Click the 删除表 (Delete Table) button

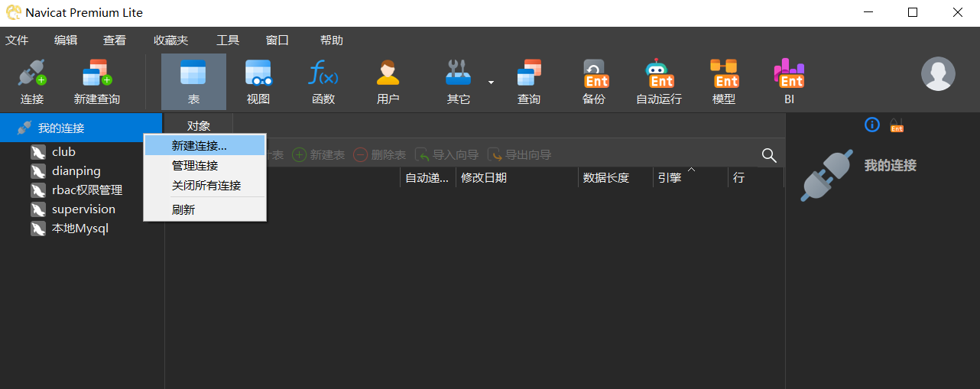pyautogui.click(x=380, y=155)
